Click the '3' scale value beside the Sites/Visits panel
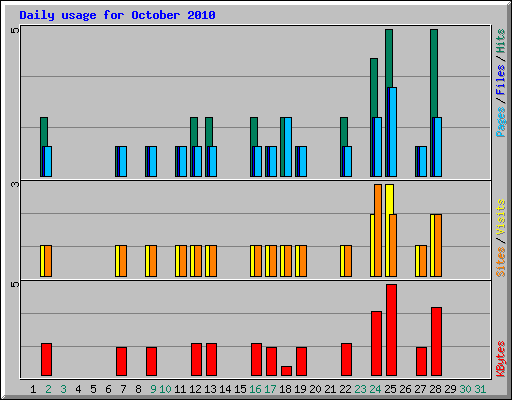The height and width of the screenshot is (400, 512). click(15, 184)
